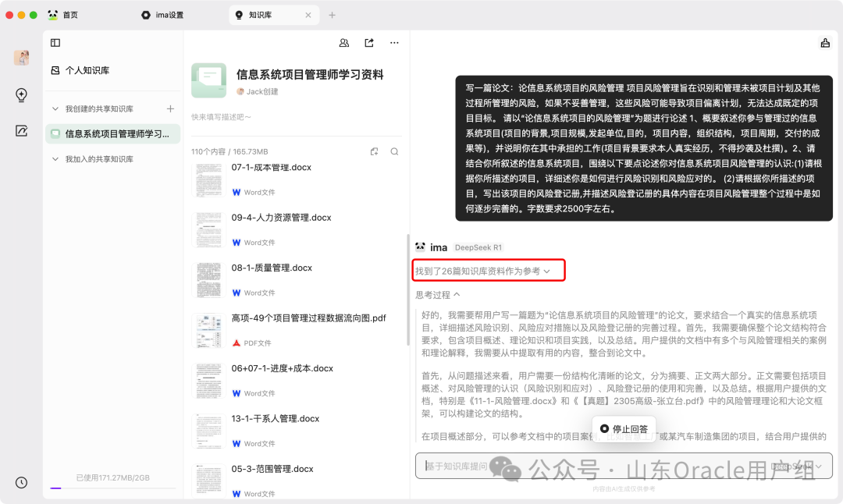Click the PDF icon under 数据流向图.pdf
843x504 pixels.
(236, 343)
